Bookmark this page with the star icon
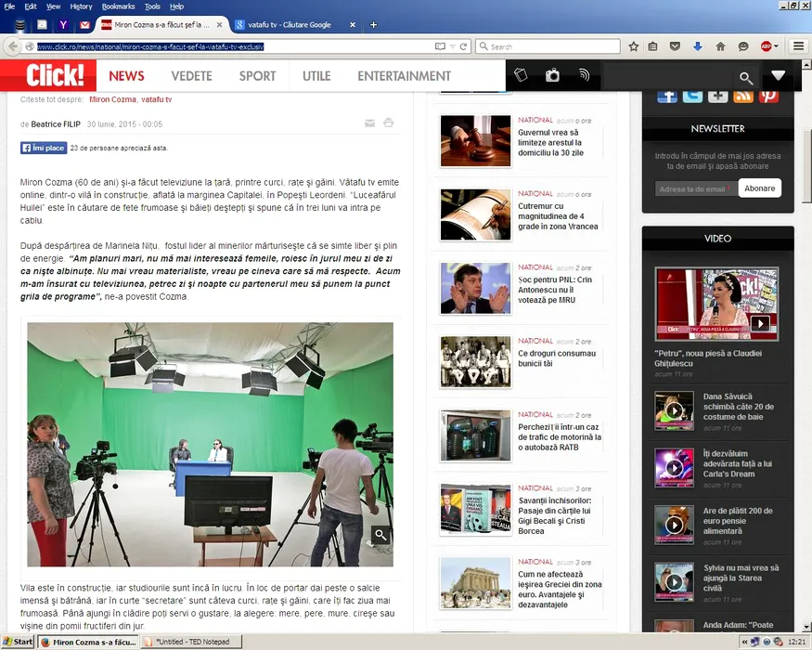The image size is (812, 650). pos(634,46)
